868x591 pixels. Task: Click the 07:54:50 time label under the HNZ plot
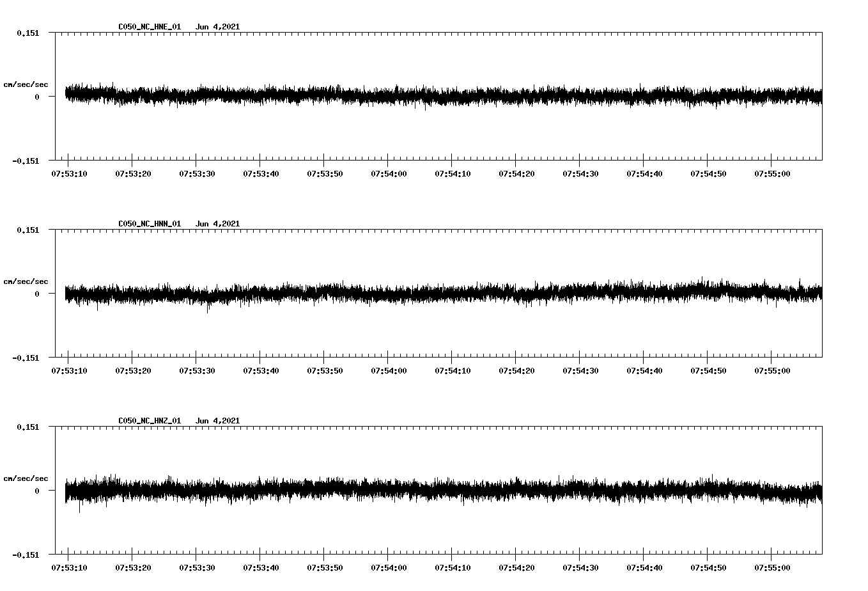click(x=708, y=568)
